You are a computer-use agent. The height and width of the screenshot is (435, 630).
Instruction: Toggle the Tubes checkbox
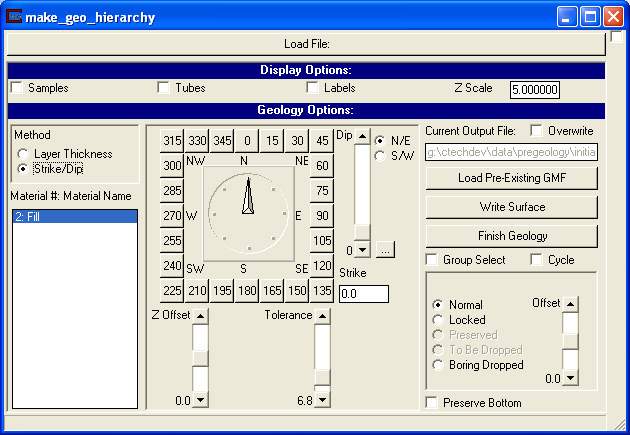pos(165,88)
